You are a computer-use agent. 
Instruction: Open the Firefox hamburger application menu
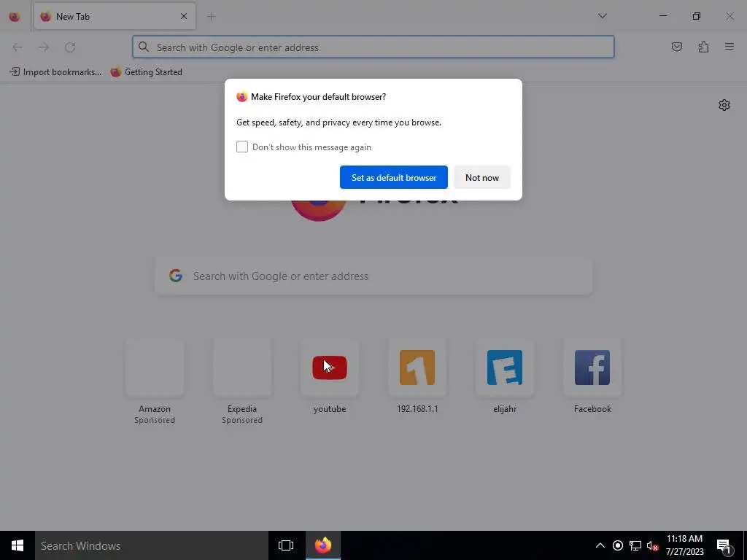click(729, 47)
